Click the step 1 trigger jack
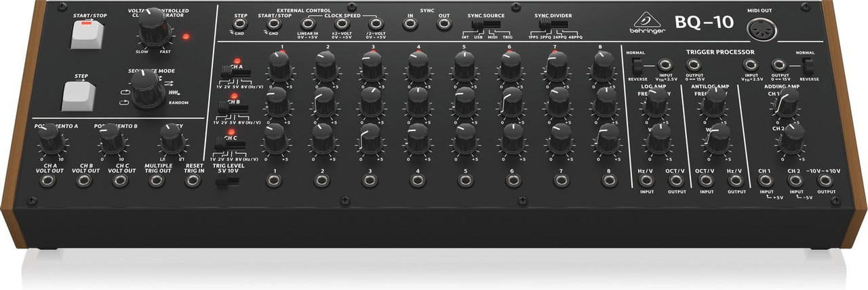 [273, 181]
